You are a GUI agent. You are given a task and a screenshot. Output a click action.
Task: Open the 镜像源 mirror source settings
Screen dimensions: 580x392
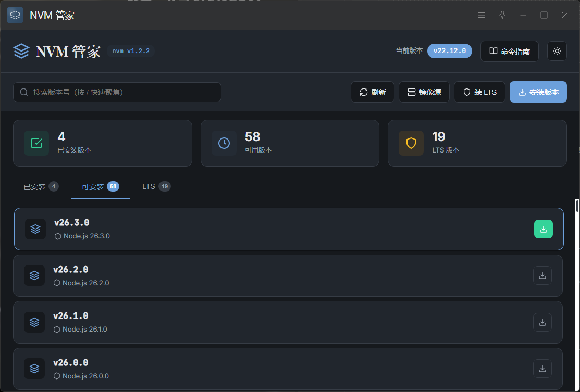click(424, 92)
